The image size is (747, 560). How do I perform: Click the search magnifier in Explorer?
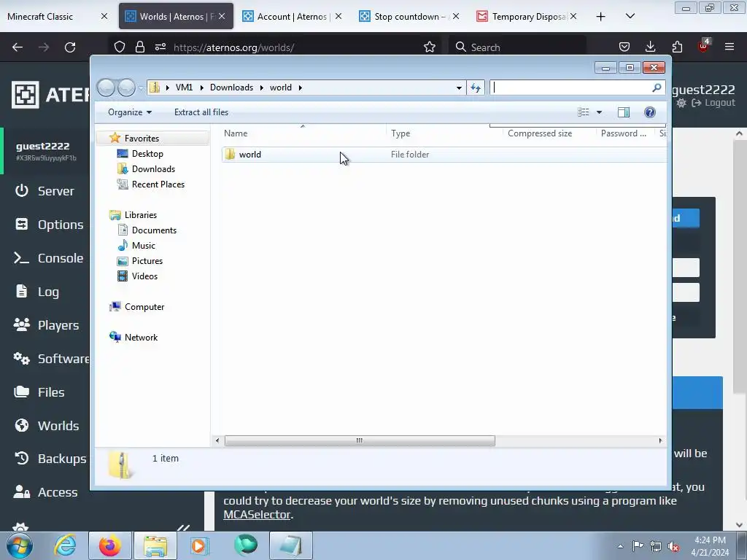(657, 87)
